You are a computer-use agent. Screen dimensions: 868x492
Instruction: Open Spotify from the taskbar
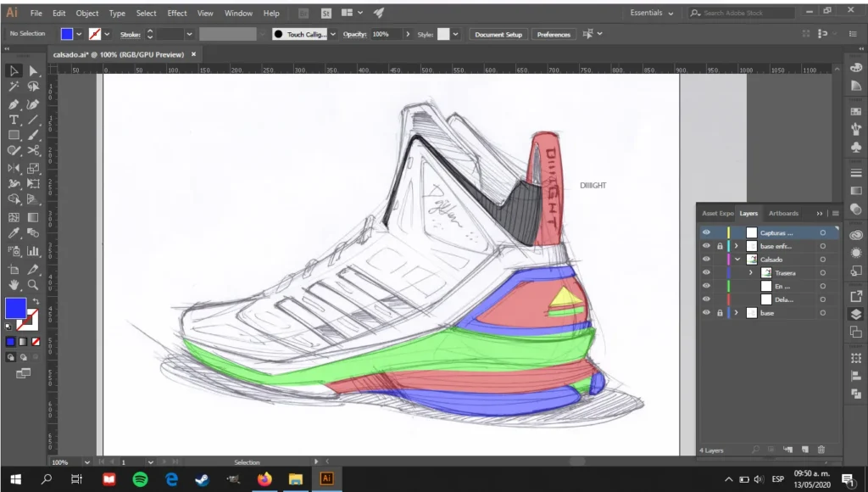[x=140, y=479]
